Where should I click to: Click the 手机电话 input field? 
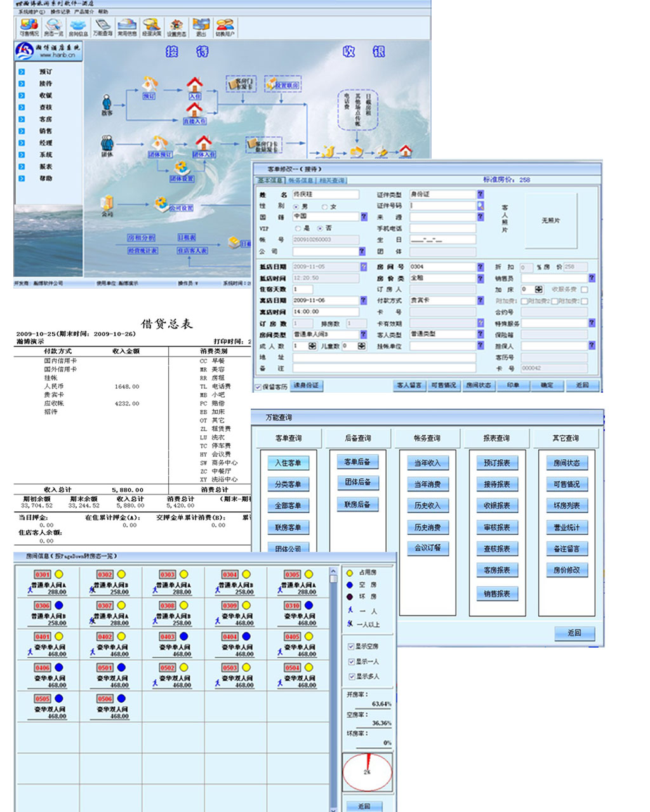click(442, 228)
